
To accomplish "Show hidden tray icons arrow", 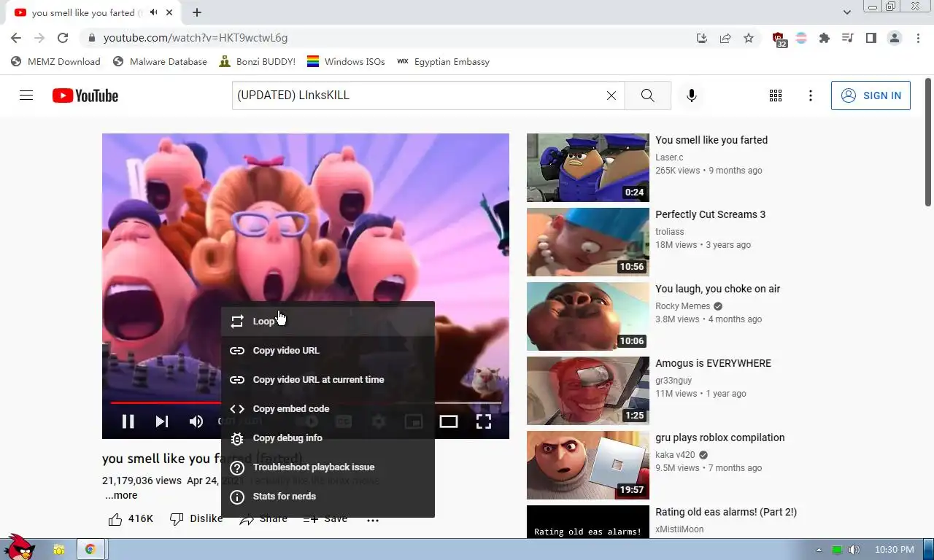I will (819, 550).
